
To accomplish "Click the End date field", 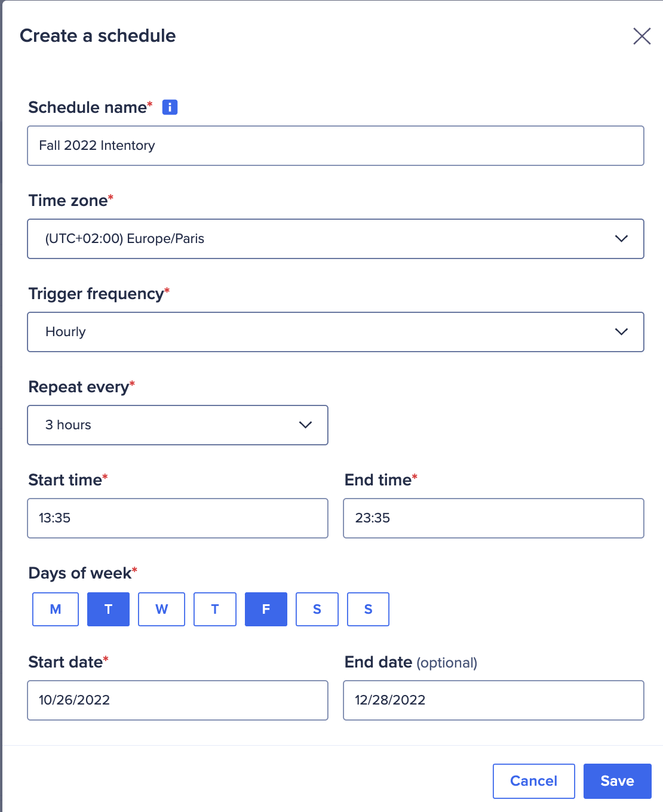I will pyautogui.click(x=493, y=700).
